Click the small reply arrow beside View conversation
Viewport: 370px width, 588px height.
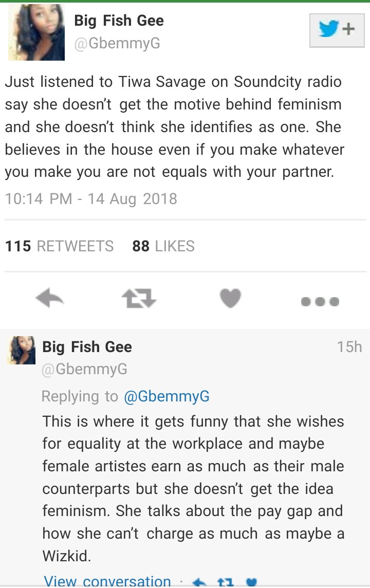pyautogui.click(x=199, y=582)
